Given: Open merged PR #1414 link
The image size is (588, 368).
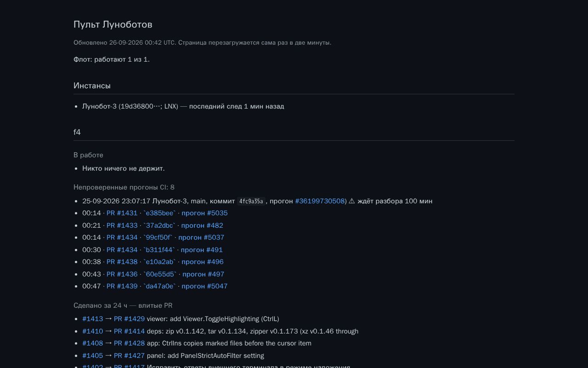Looking at the screenshot, I should pos(129,331).
